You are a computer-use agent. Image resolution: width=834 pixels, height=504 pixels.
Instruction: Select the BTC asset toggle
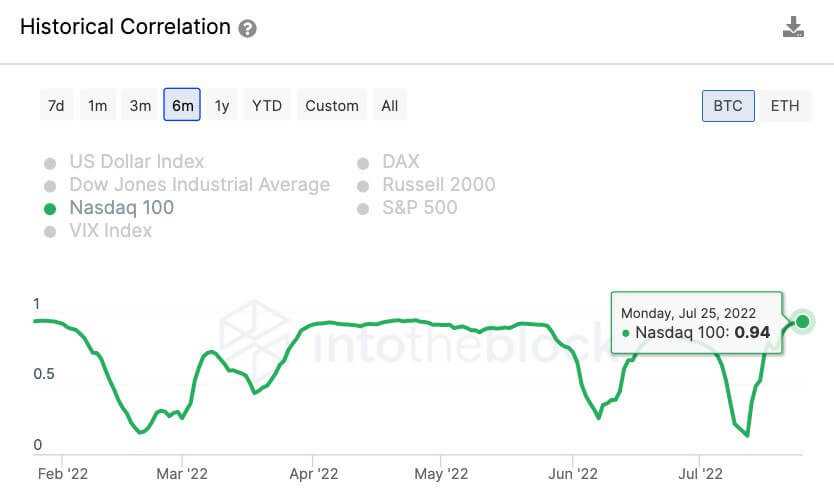(728, 106)
